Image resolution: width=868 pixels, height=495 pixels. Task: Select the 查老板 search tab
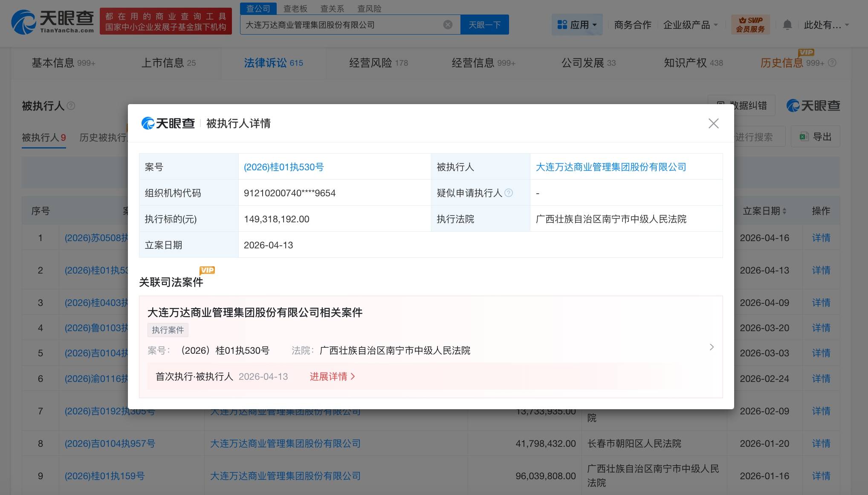[295, 9]
